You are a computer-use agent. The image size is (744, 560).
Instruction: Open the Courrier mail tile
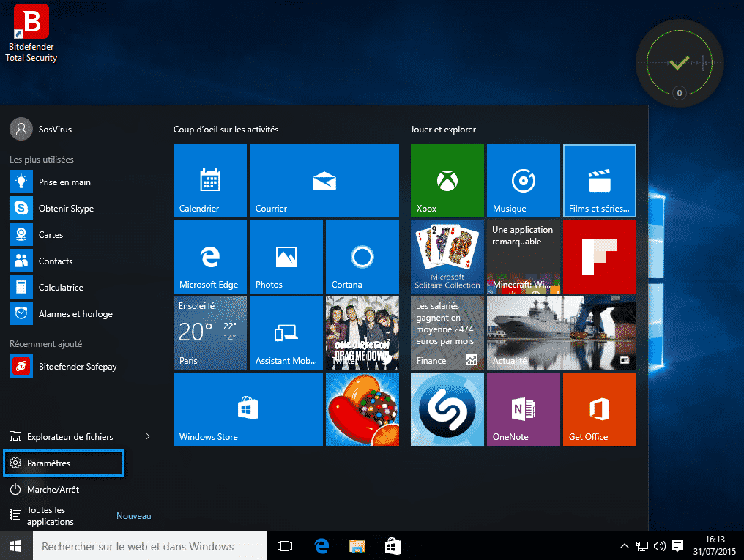click(x=324, y=181)
